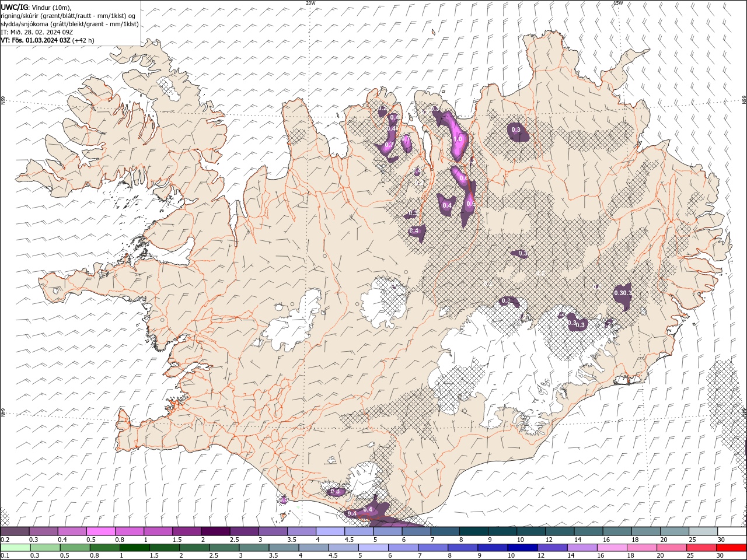Image resolution: width=747 pixels, height=560 pixels.
Task: Select the upper legend's first swatch labeled 0.2
Action: [x=15, y=531]
